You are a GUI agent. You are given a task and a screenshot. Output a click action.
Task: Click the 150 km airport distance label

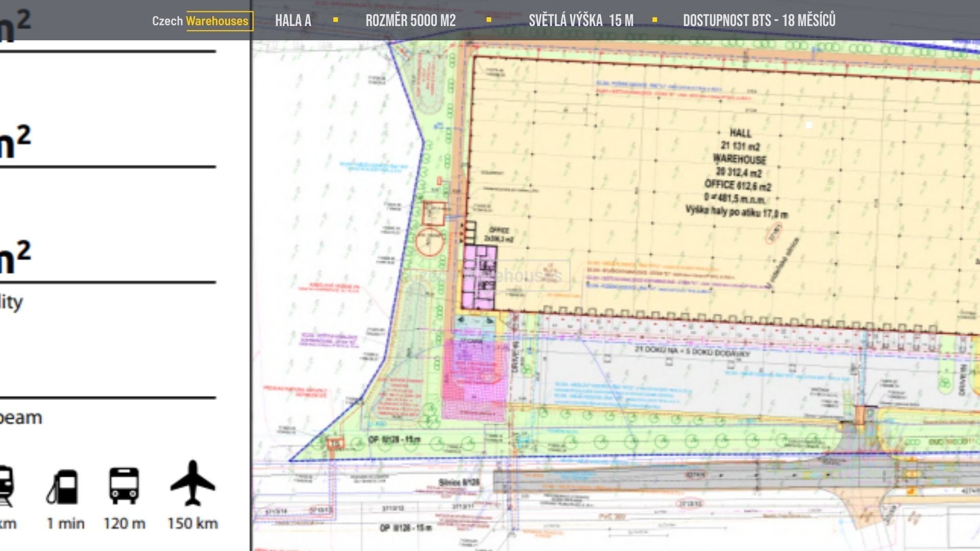click(x=192, y=523)
